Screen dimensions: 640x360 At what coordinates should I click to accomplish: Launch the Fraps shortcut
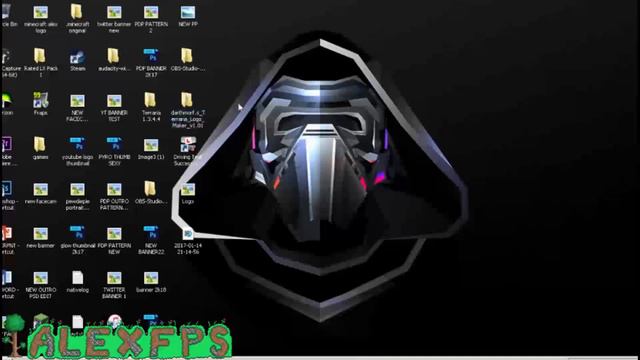tap(40, 104)
